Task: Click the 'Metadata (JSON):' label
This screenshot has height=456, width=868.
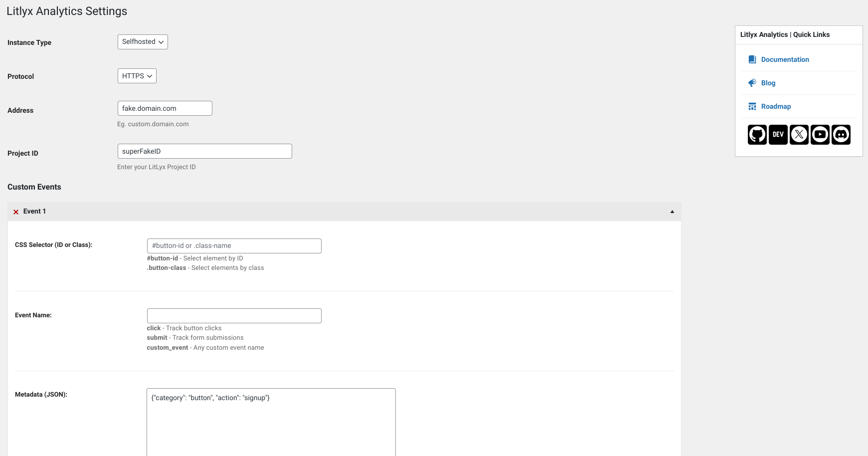Action: tap(41, 395)
